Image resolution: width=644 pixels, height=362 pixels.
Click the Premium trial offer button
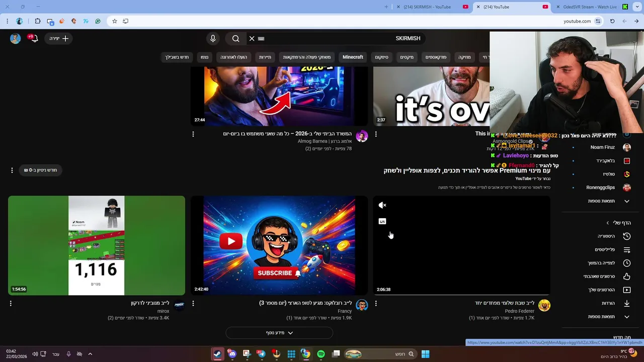pyautogui.click(x=40, y=170)
